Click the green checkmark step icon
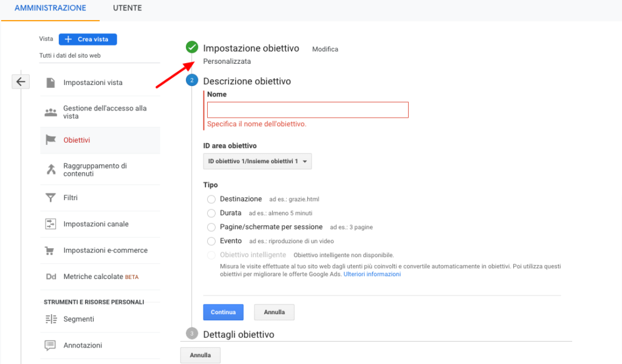This screenshot has width=622, height=364. [192, 47]
